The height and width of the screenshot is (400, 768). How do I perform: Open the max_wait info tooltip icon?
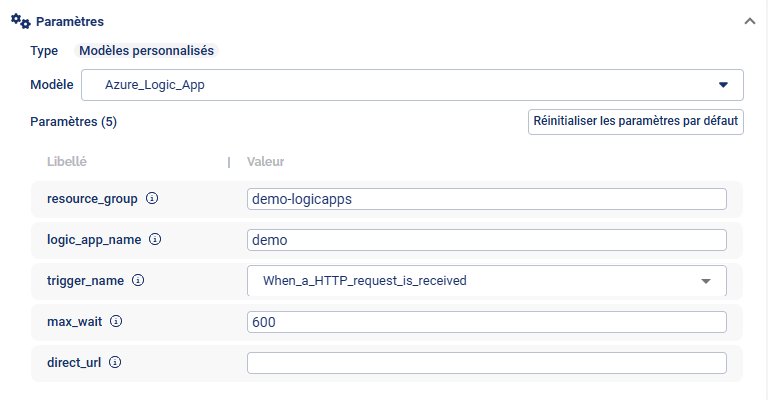[116, 322]
